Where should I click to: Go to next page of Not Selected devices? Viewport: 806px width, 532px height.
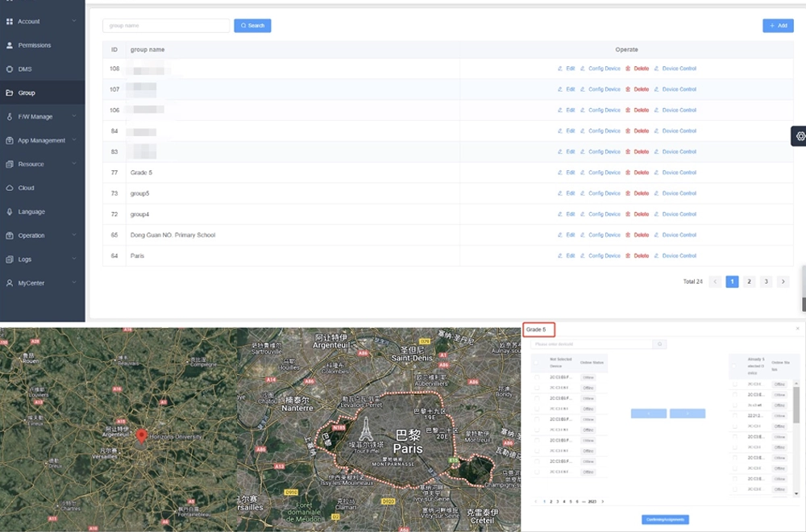(x=602, y=501)
